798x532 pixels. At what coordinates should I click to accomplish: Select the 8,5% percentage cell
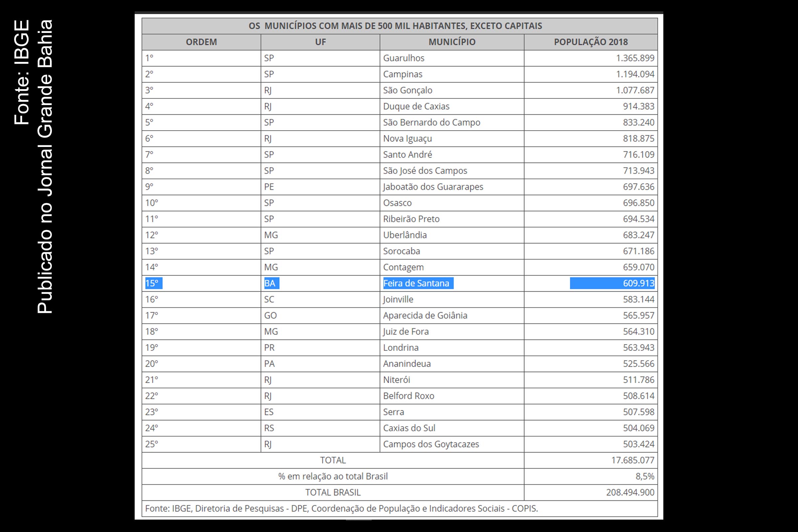tap(591, 476)
